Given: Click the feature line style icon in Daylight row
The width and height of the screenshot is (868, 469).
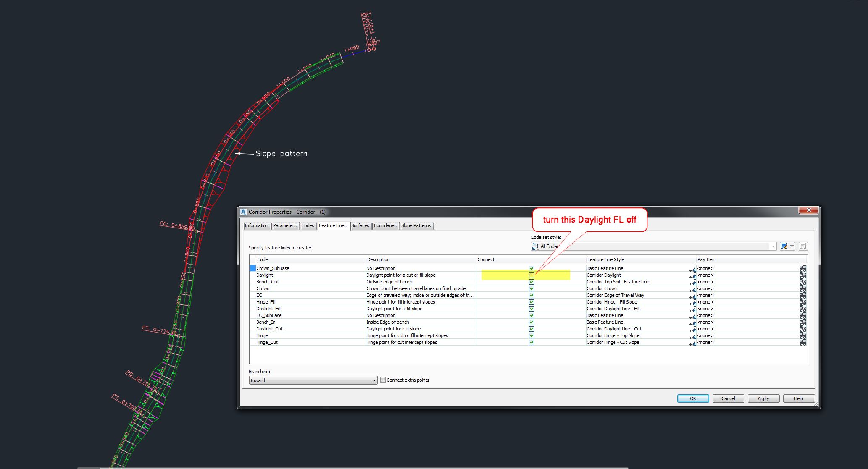Looking at the screenshot, I should (693, 275).
